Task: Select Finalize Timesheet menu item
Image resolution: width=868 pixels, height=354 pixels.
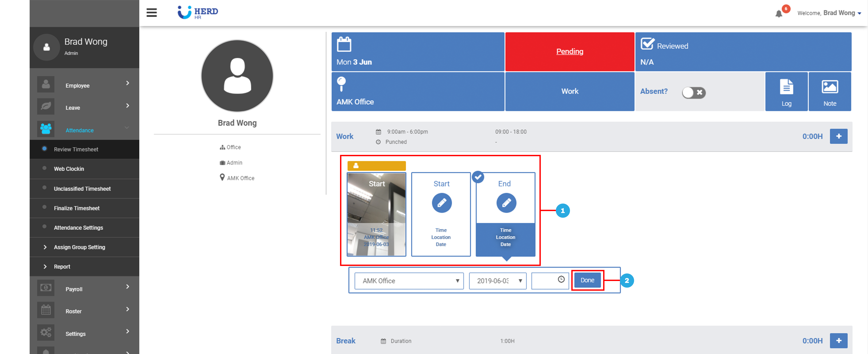Action: pos(76,208)
